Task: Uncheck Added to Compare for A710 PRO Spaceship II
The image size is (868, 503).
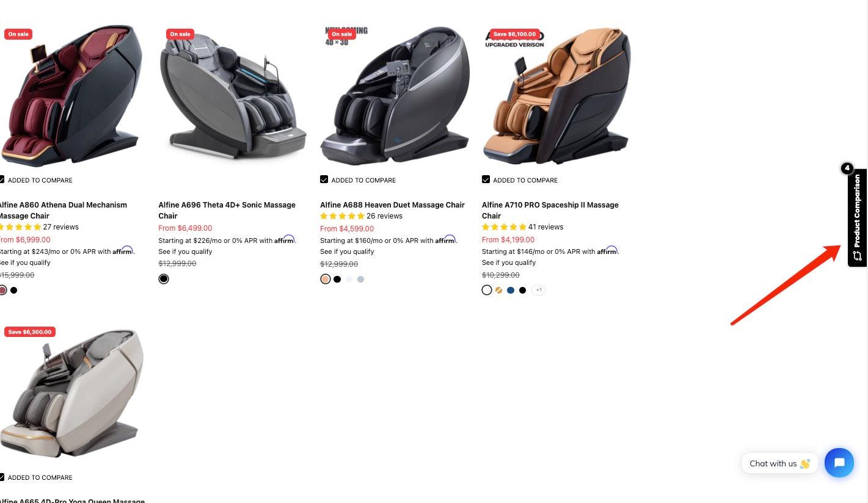Action: (x=486, y=179)
